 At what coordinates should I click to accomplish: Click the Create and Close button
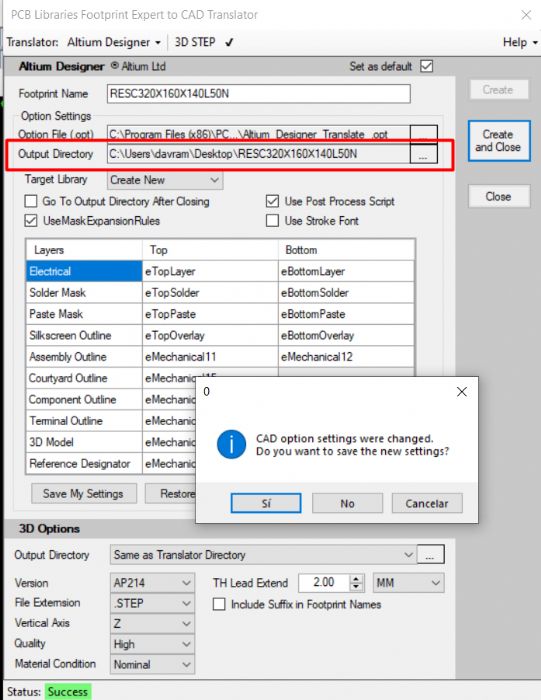coord(499,141)
